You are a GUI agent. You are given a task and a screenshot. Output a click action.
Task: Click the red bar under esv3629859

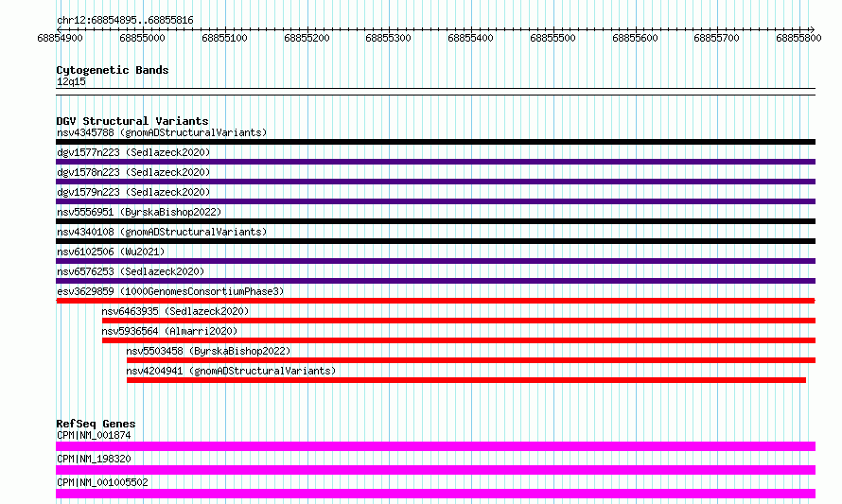(x=435, y=301)
